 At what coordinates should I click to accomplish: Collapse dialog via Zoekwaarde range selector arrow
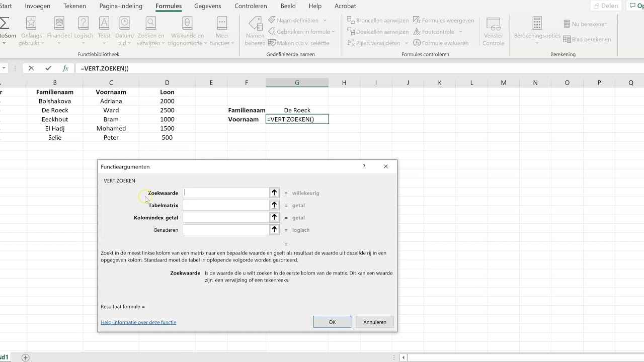(274, 193)
